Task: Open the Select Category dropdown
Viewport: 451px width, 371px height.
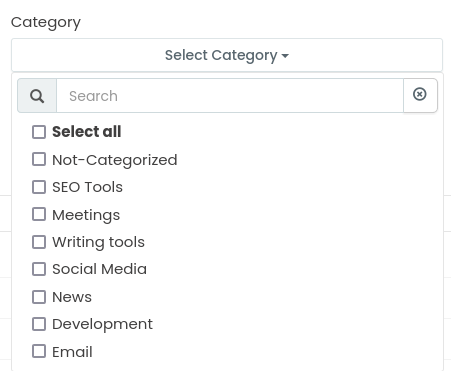Action: [x=227, y=55]
